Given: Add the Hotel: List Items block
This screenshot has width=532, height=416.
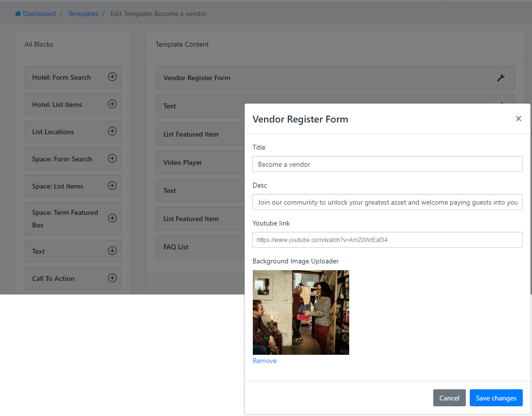Looking at the screenshot, I should point(112,104).
